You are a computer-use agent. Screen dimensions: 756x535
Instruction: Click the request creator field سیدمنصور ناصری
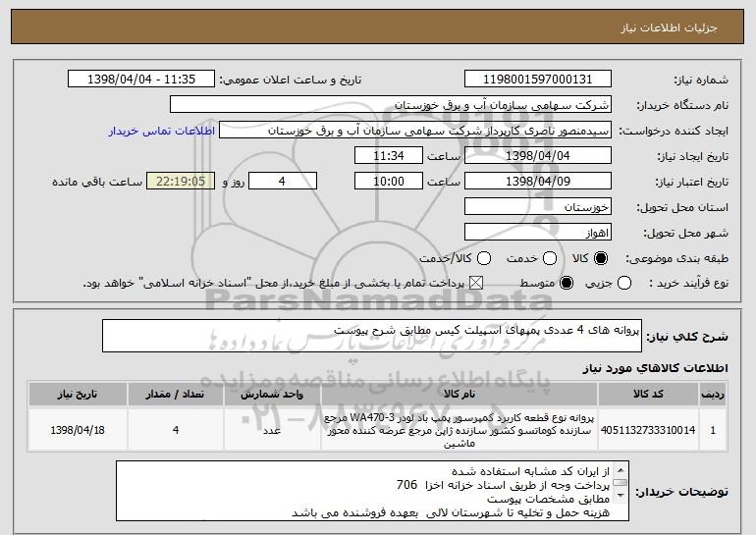click(x=415, y=131)
